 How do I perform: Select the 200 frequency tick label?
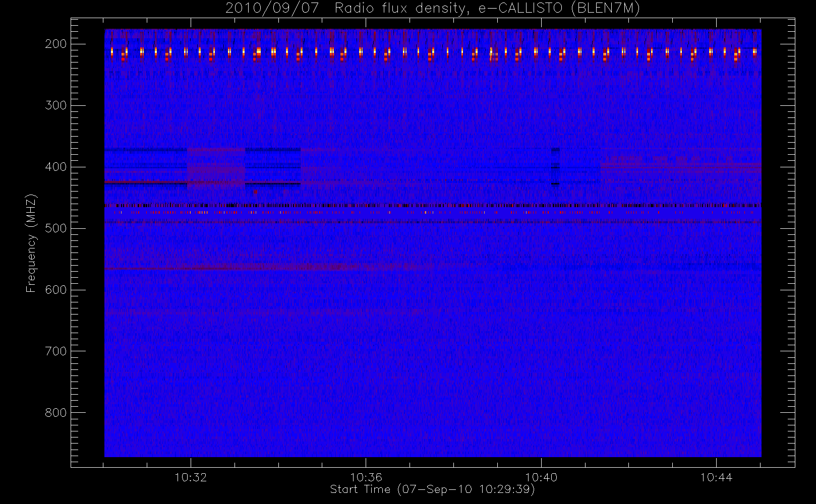tap(56, 44)
